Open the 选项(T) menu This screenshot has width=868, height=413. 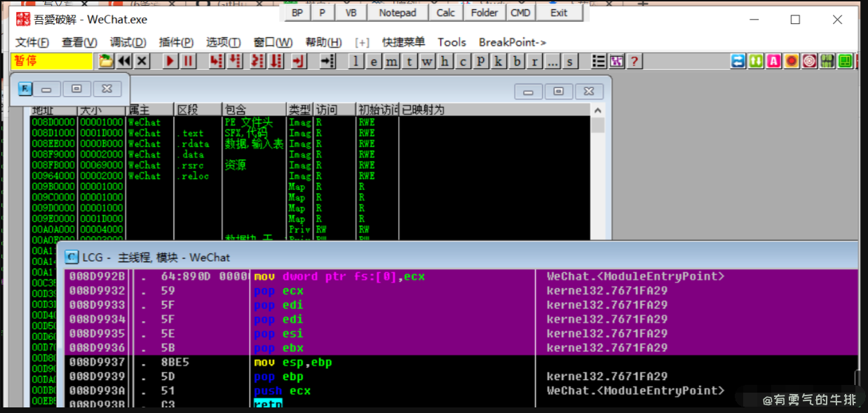pos(223,42)
